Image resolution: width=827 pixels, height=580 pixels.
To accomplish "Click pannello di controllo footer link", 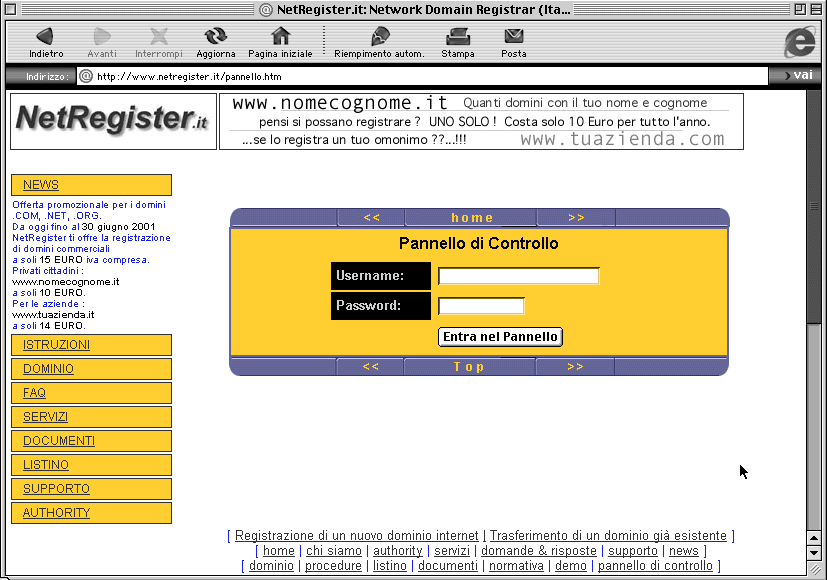I will click(x=655, y=566).
